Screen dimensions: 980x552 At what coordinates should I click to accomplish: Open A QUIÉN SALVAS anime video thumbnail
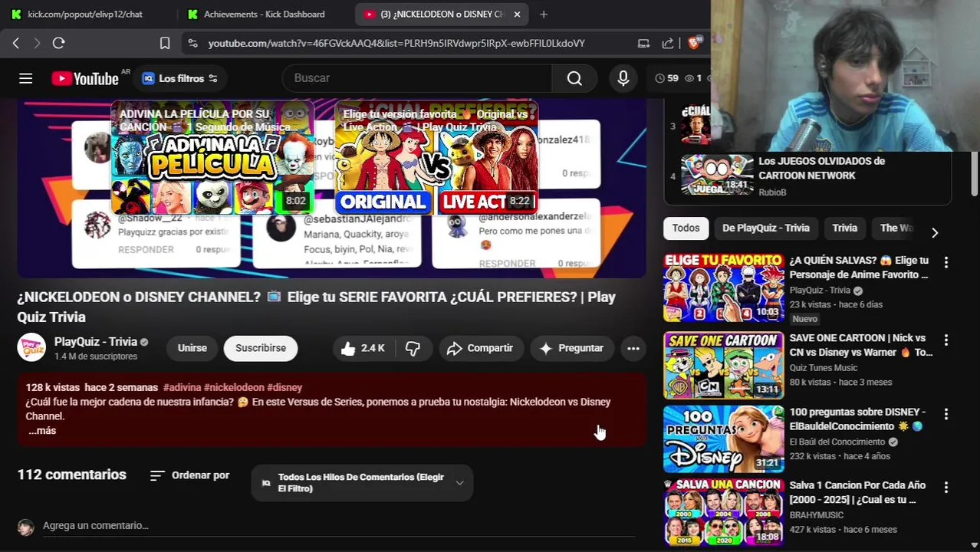tap(723, 288)
